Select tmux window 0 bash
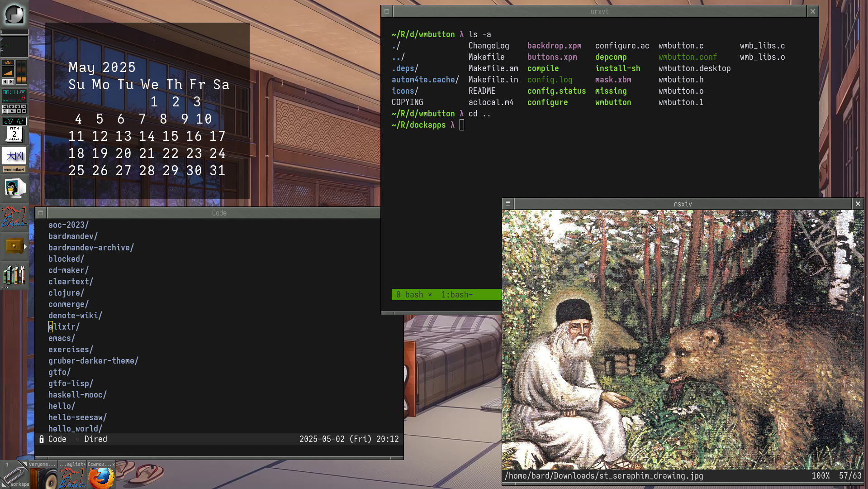Viewport: 868px width, 489px height. tap(410, 295)
